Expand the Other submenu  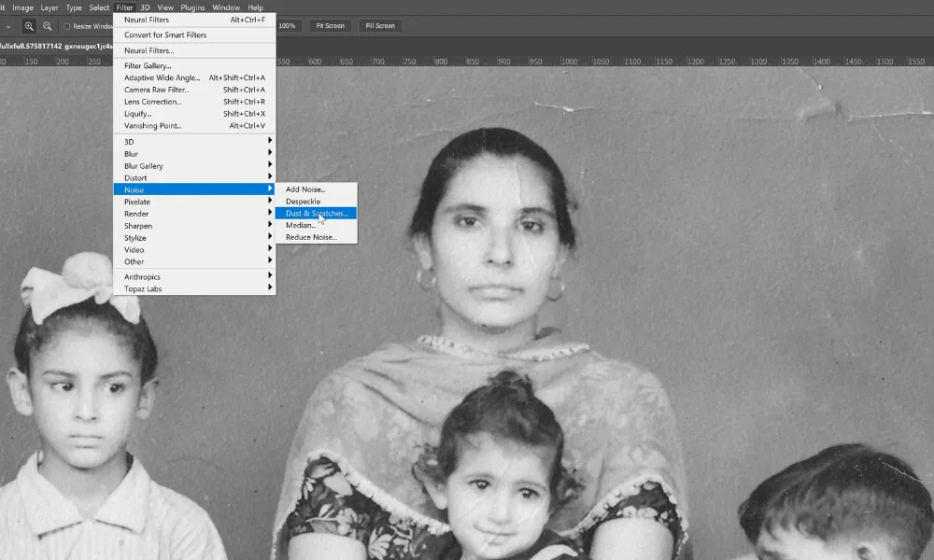194,262
